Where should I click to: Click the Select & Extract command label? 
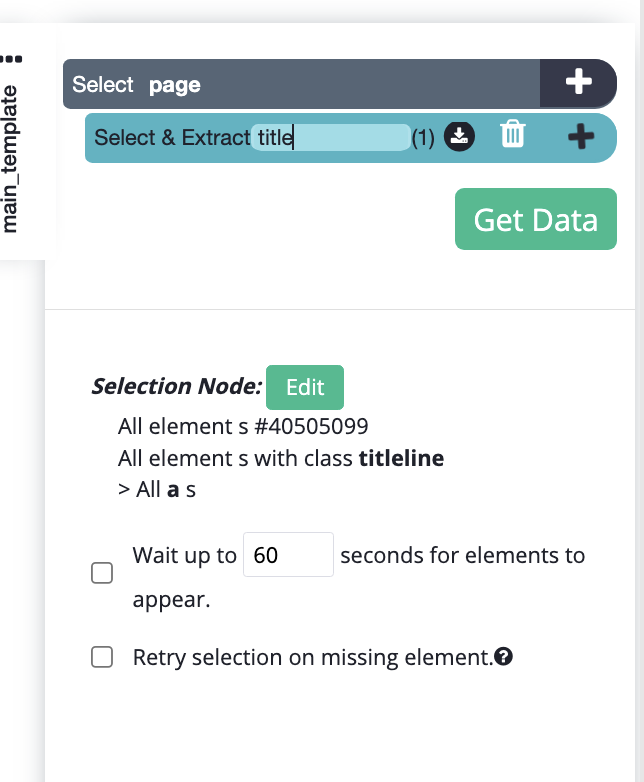172,138
